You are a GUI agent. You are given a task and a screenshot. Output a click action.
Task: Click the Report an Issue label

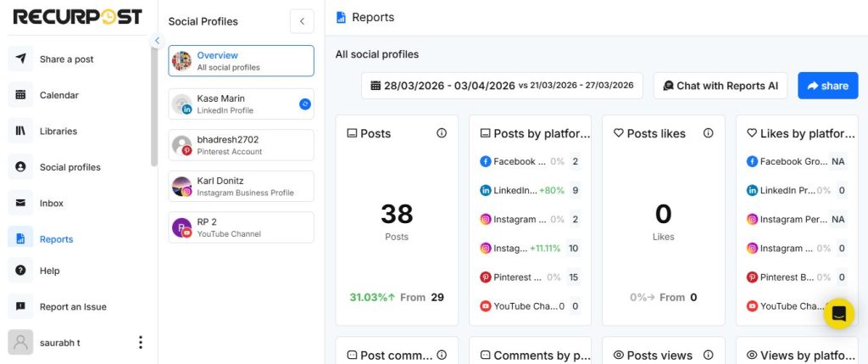pos(73,307)
